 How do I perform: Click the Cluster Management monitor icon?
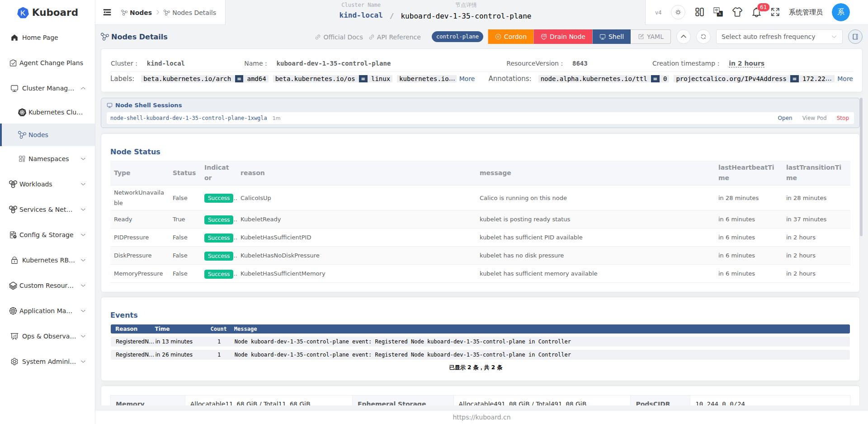coord(14,88)
